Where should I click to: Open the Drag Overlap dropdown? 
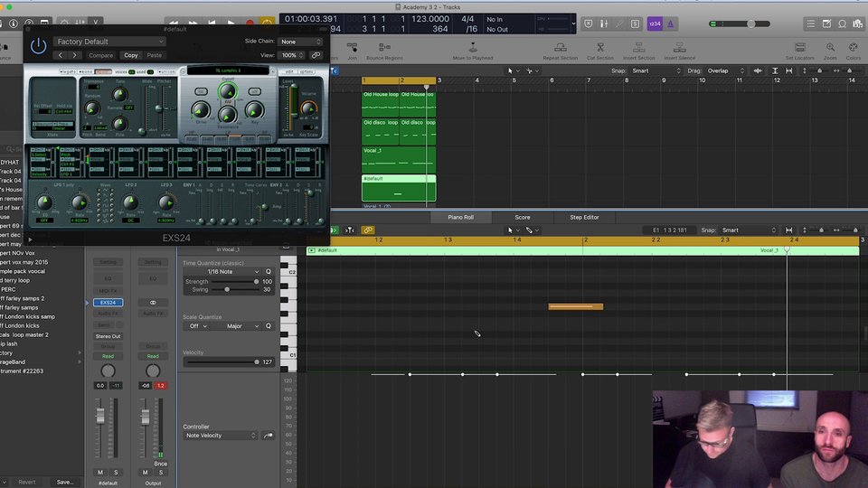[x=726, y=70]
